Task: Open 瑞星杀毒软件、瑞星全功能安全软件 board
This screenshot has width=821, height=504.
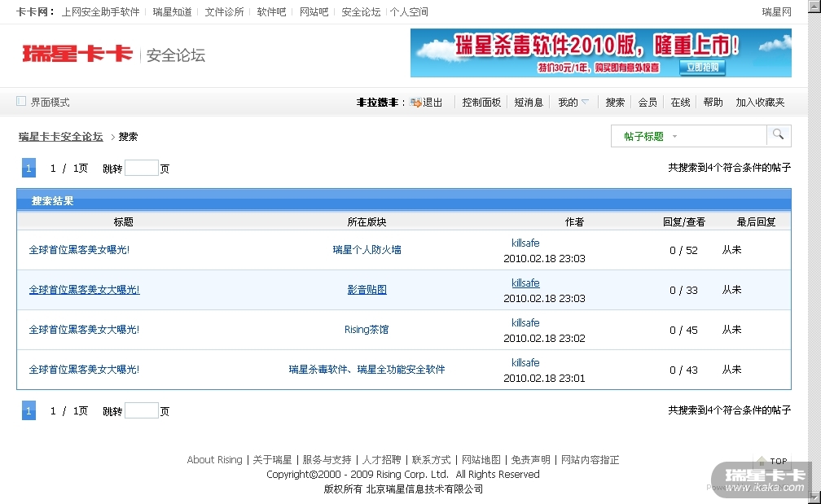Action: click(367, 370)
